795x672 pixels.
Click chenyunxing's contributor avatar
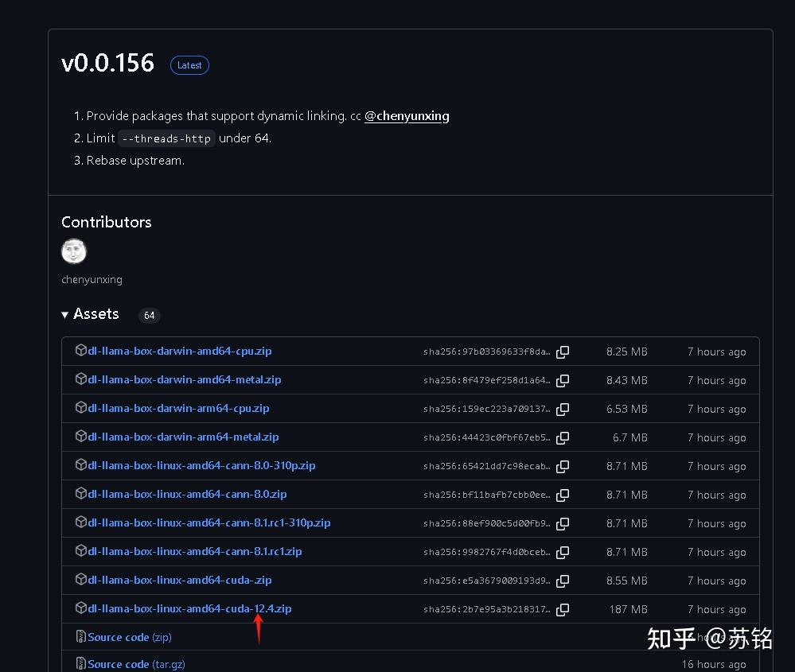[73, 251]
